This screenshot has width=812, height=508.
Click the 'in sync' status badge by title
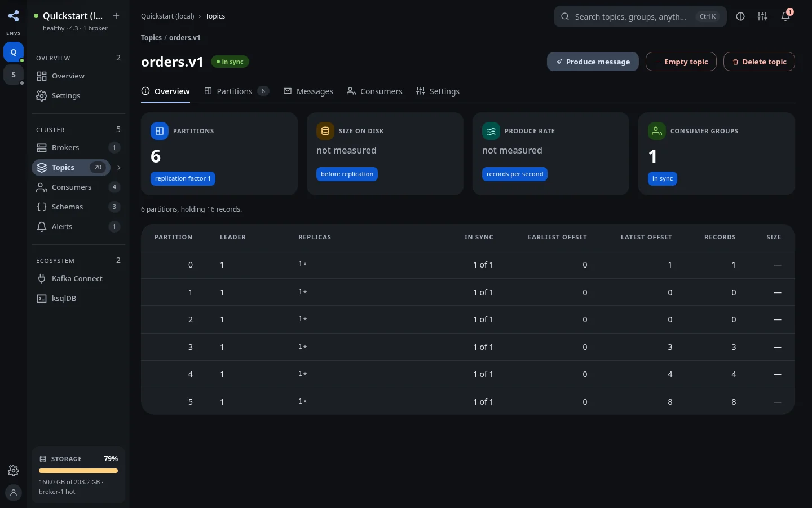click(x=230, y=62)
